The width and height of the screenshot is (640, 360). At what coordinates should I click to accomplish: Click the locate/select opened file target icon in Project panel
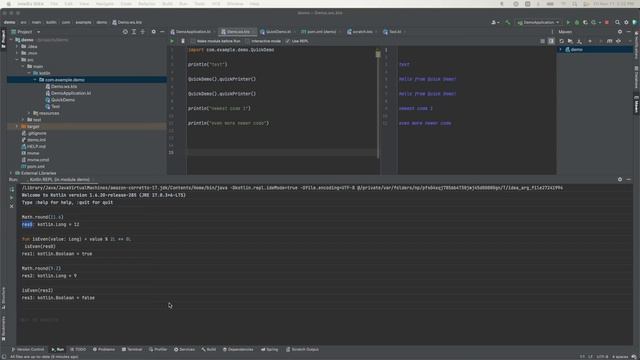pos(125,32)
